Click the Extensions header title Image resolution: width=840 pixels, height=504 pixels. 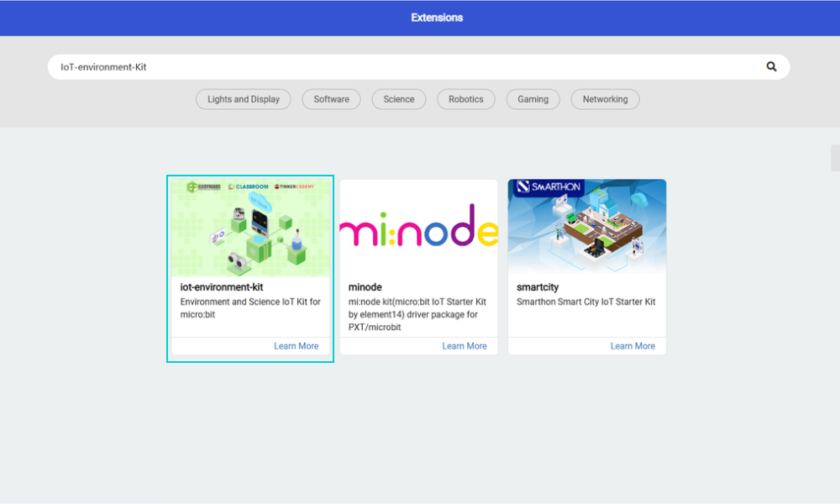click(437, 18)
